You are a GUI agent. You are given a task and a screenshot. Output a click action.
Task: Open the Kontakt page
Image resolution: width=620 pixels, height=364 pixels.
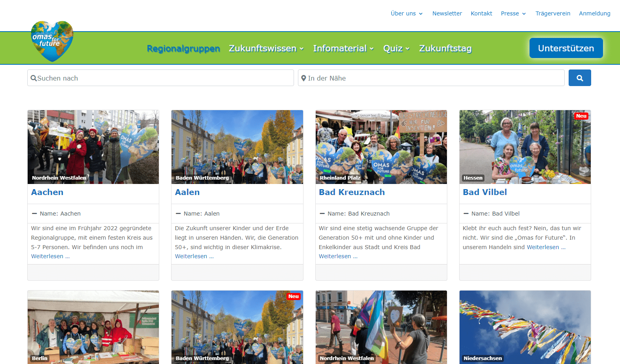pos(481,13)
